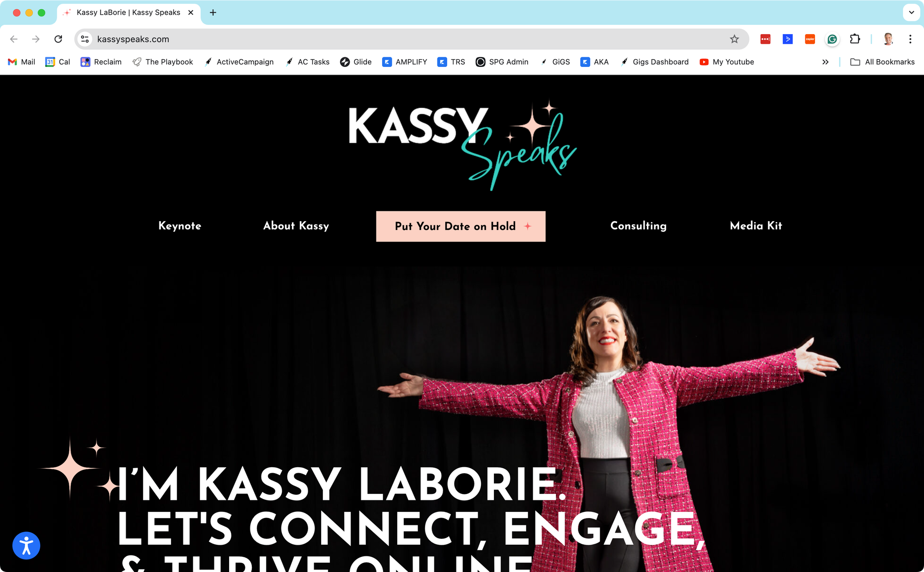Open a new browser tab
The image size is (924, 572).
coord(213,12)
